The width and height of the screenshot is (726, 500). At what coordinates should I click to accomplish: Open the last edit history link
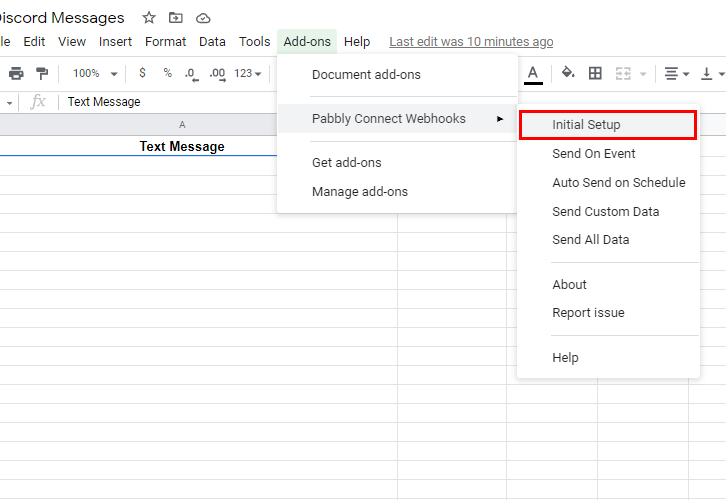pos(471,42)
